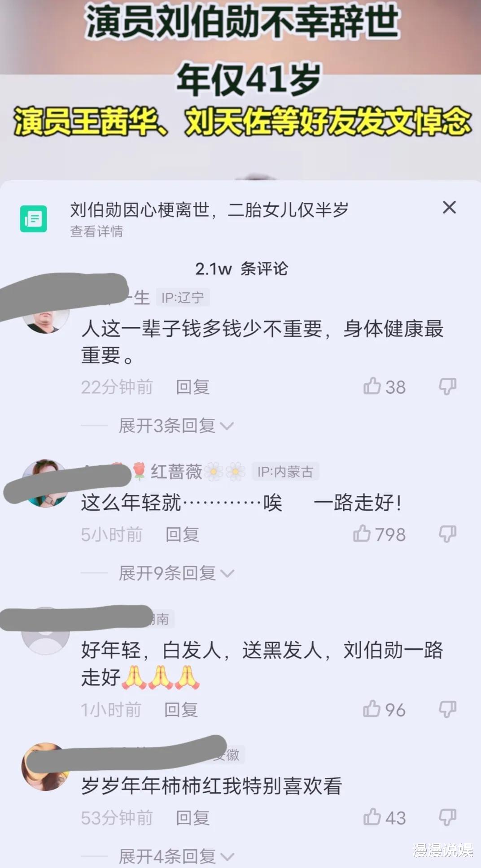
Task: Dislike the comment with 96 likes
Action: click(447, 709)
